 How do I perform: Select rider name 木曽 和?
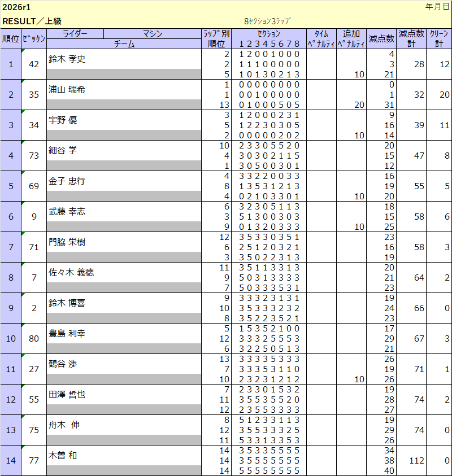(63, 455)
